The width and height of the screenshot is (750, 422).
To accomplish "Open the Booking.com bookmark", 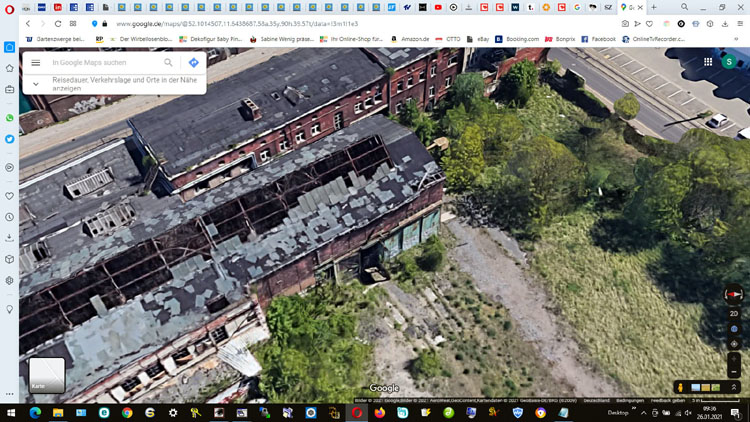I will [x=517, y=39].
